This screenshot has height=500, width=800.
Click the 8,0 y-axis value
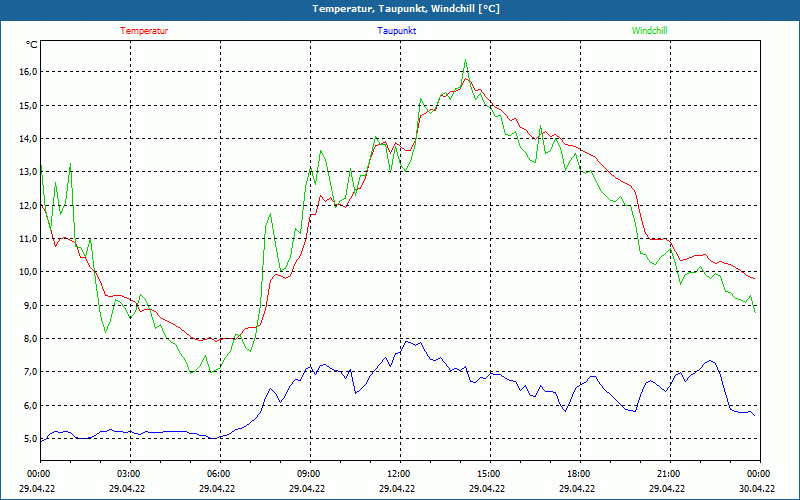tap(27, 339)
